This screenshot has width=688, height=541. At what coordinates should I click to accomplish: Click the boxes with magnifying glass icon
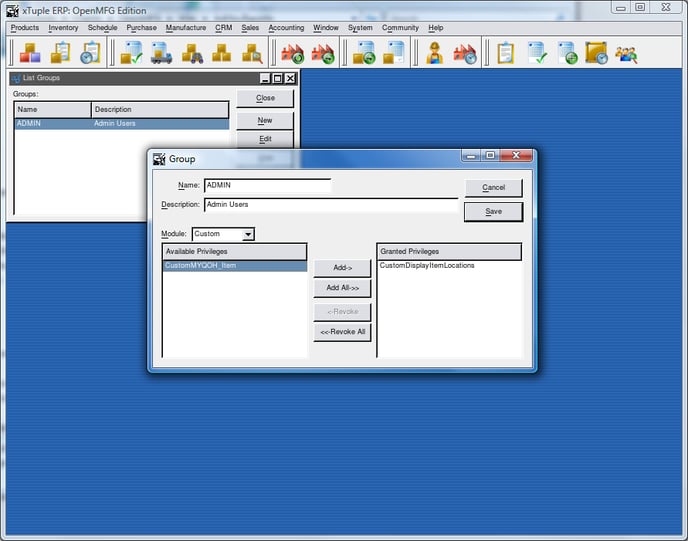pyautogui.click(x=252, y=53)
